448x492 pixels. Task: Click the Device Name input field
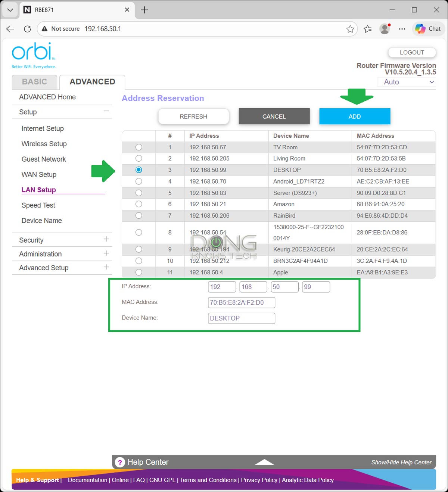[241, 318]
